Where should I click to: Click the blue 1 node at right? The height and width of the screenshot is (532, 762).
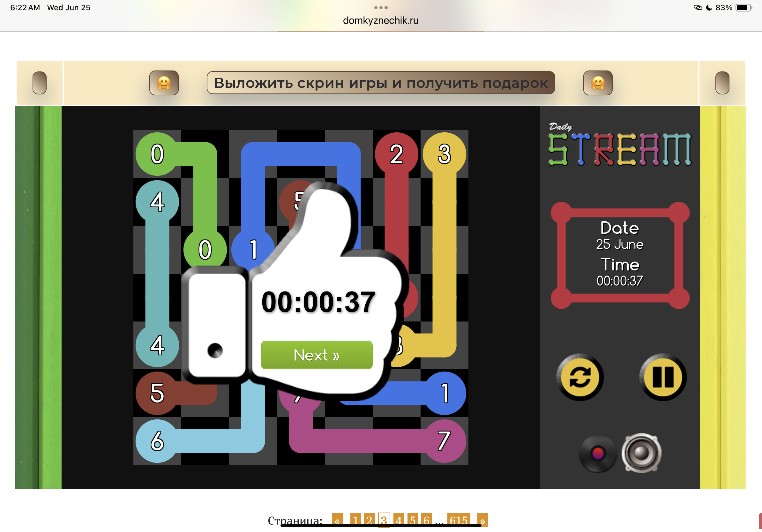[x=444, y=393]
